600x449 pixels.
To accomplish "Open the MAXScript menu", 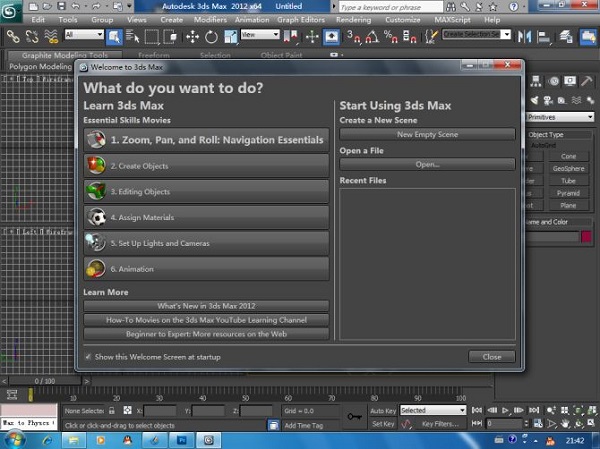I will 452,20.
